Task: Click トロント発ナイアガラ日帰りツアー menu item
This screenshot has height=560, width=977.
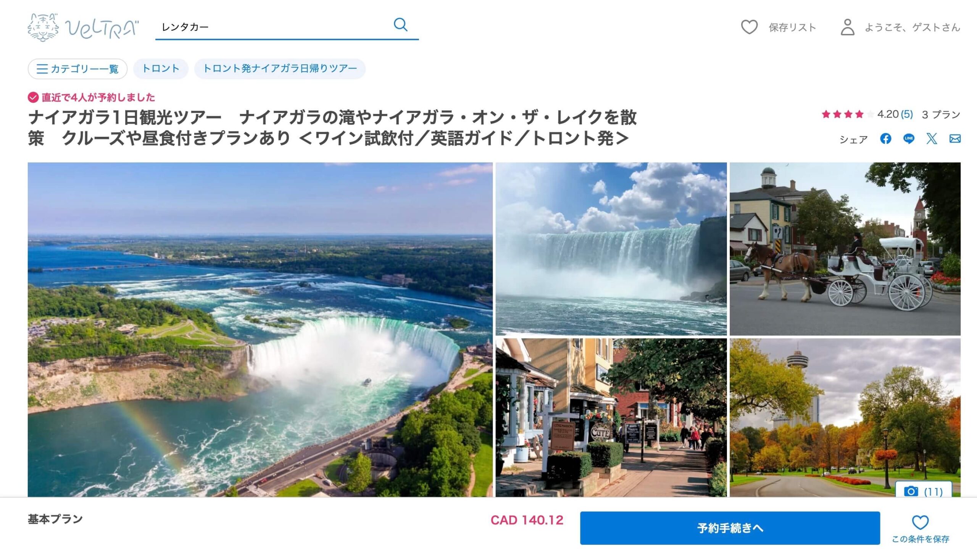Action: pos(280,68)
